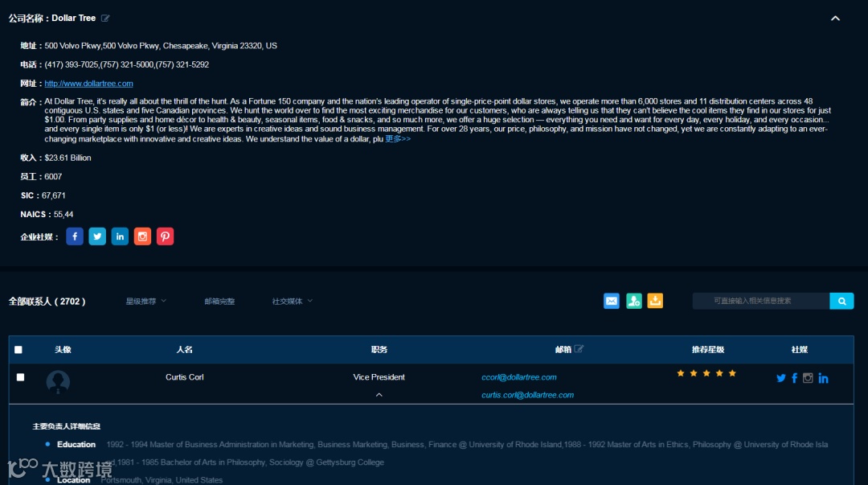
Task: Open Curtis Corl's Twitter profile
Action: 781,378
